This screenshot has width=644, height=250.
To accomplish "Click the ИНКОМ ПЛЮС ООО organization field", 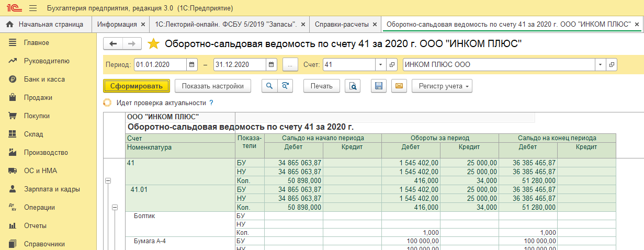I will tap(499, 65).
